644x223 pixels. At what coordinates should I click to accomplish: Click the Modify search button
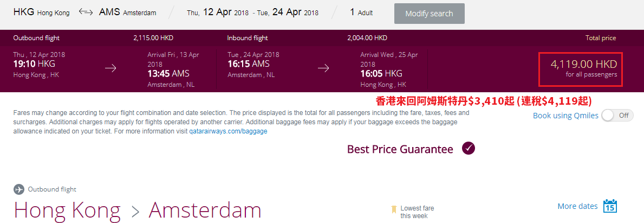[x=429, y=14]
